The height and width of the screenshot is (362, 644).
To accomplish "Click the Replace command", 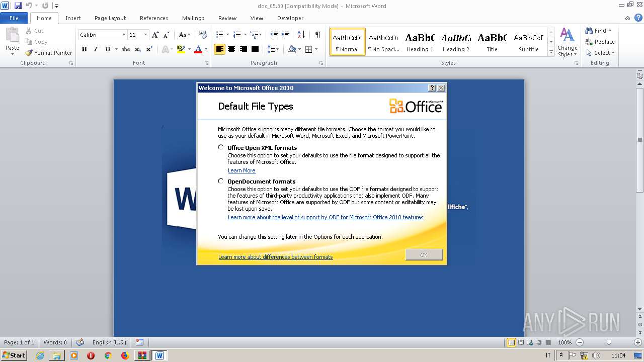I will tap(600, 42).
